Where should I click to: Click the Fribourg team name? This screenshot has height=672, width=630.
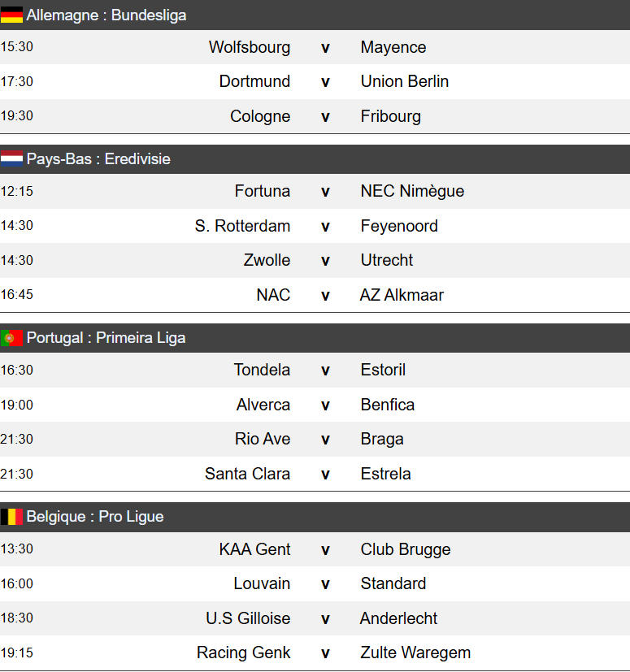[x=391, y=116]
